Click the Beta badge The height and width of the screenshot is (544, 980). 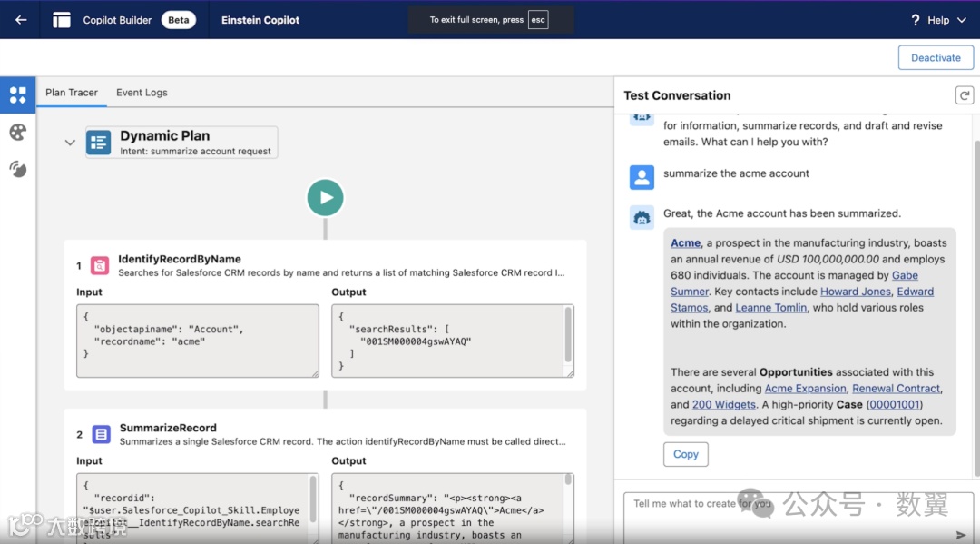click(x=178, y=20)
